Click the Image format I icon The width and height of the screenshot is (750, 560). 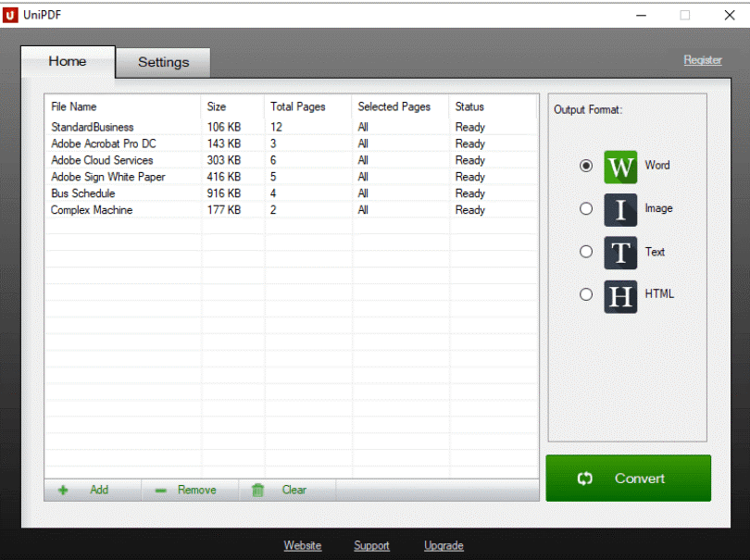coord(620,210)
